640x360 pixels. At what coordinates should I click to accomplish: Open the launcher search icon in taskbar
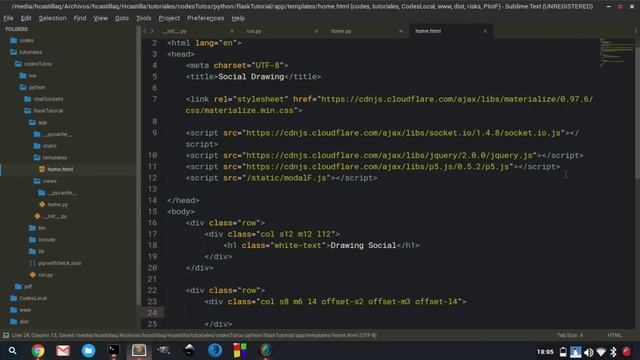[x=13, y=351]
